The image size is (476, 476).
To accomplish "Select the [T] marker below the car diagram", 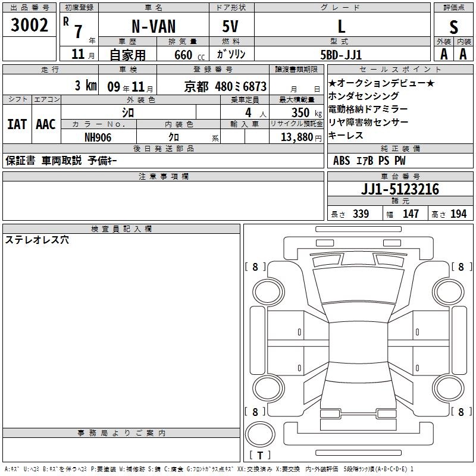I will pyautogui.click(x=260, y=456).
